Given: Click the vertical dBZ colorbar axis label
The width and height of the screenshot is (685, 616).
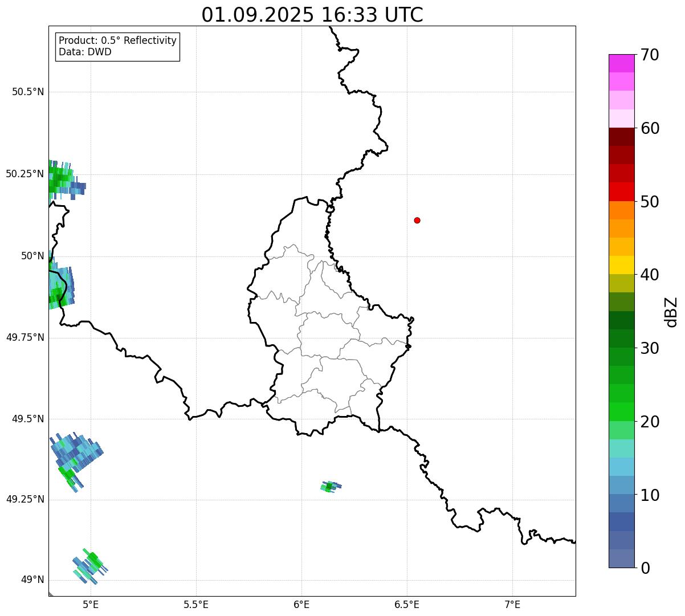Looking at the screenshot, I should 671,312.
